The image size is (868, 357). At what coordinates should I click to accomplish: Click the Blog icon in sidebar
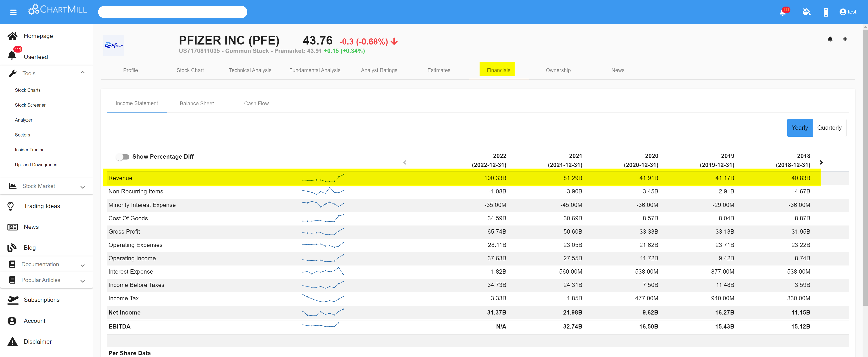click(12, 248)
